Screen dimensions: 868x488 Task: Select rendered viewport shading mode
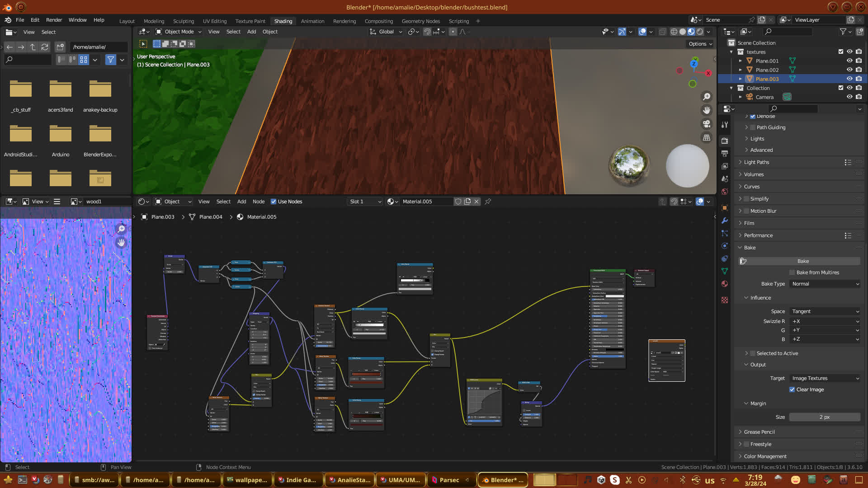pos(700,32)
